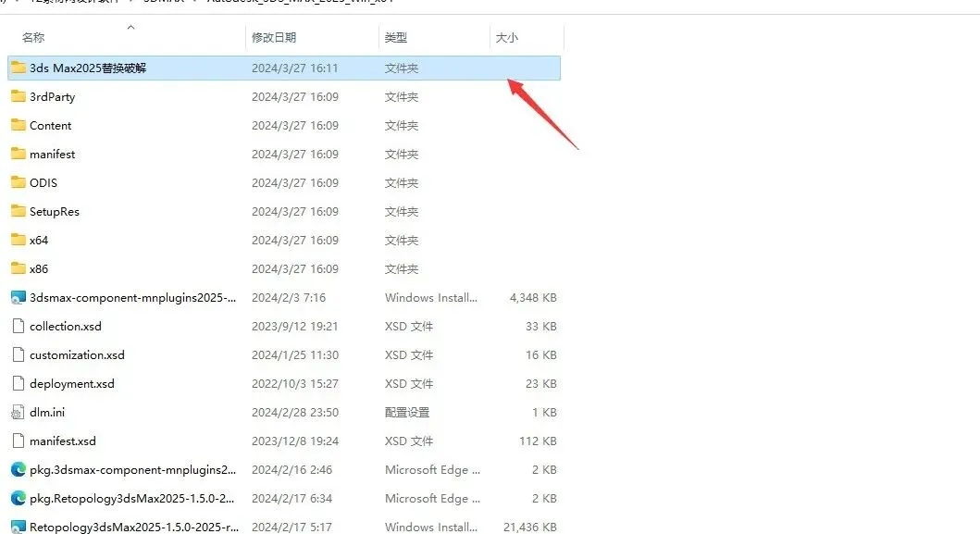Image resolution: width=980 pixels, height=534 pixels.
Task: Click the 33 KB size cell
Action: pos(541,327)
